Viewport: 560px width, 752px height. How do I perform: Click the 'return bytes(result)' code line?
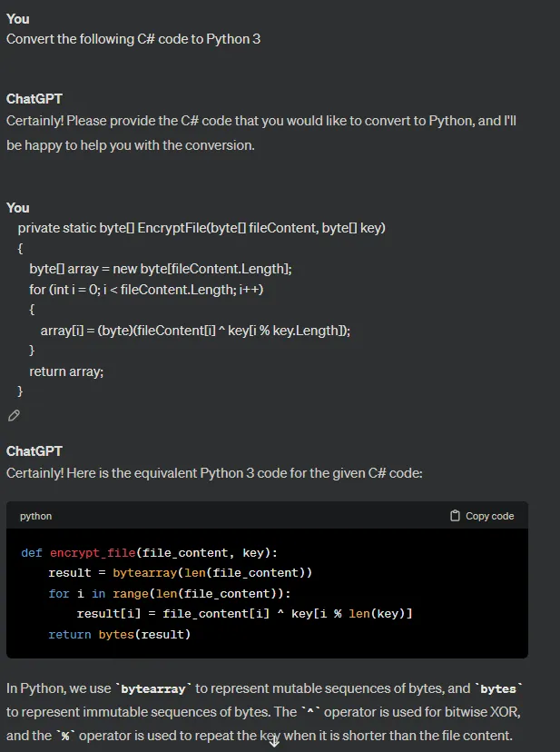click(x=120, y=635)
